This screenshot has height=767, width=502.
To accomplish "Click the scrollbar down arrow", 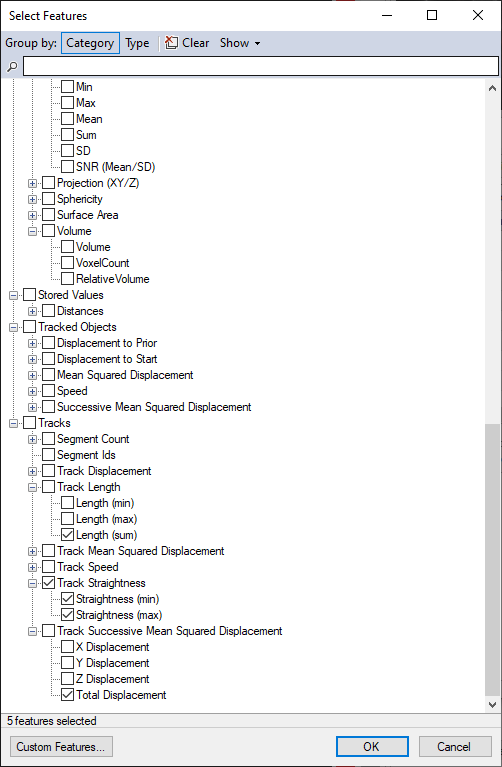I will pyautogui.click(x=492, y=704).
